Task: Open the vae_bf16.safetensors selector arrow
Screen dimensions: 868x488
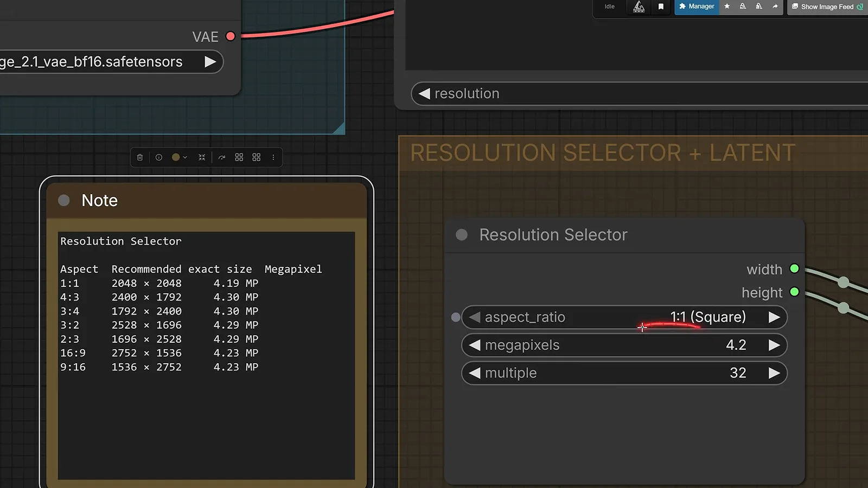Action: [210, 62]
